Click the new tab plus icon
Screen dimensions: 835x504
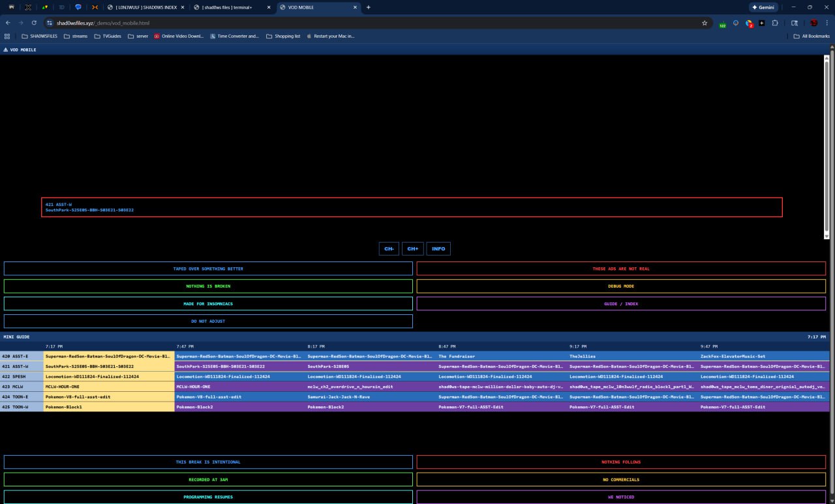point(368,7)
